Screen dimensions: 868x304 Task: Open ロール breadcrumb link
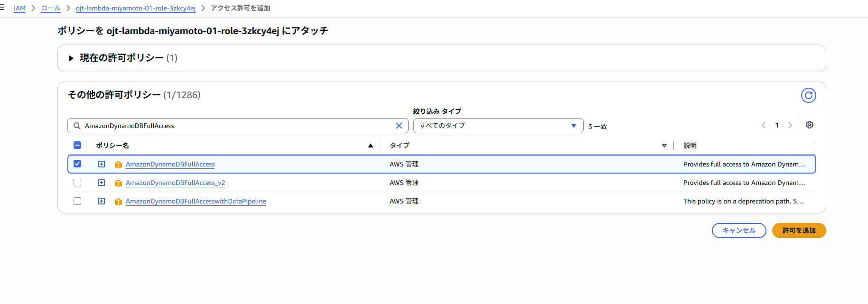pos(51,8)
